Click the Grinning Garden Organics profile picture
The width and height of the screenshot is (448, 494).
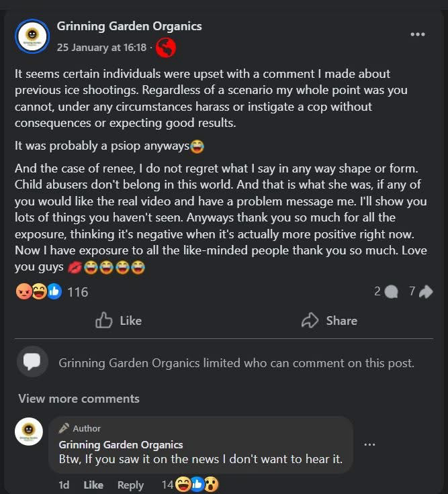click(x=32, y=36)
